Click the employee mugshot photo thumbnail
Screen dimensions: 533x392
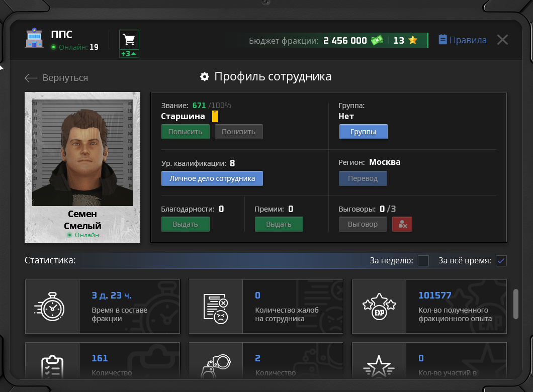pyautogui.click(x=82, y=152)
